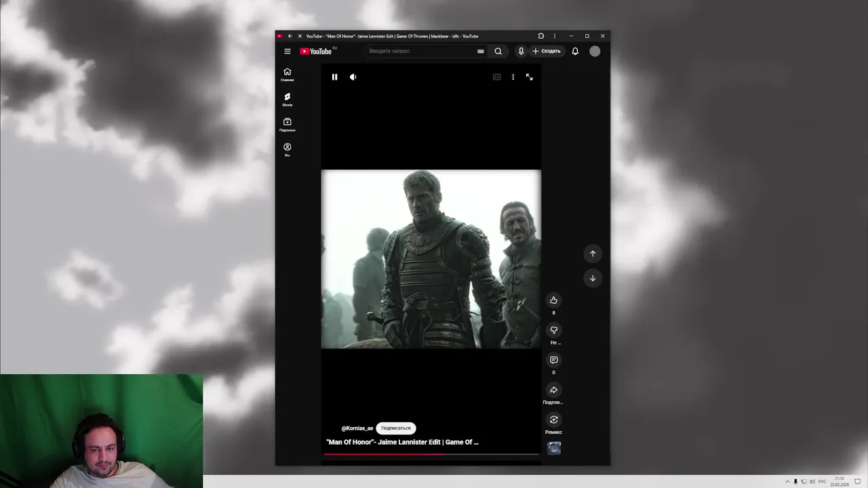Open the Remix option
The image size is (868, 488).
553,420
